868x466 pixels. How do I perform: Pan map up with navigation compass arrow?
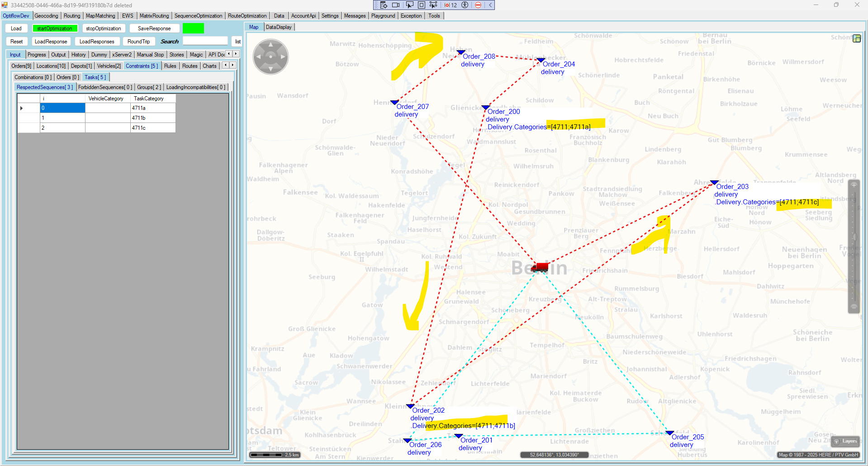(270, 45)
